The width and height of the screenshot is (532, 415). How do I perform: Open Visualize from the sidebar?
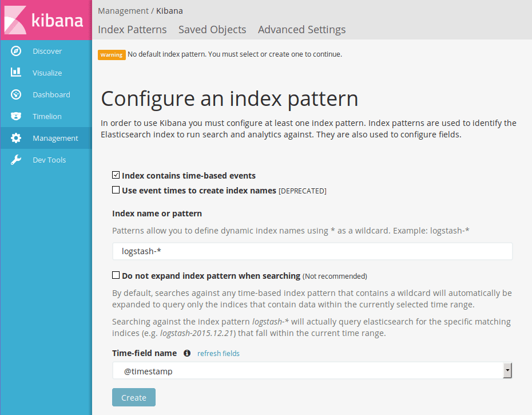[x=46, y=73]
